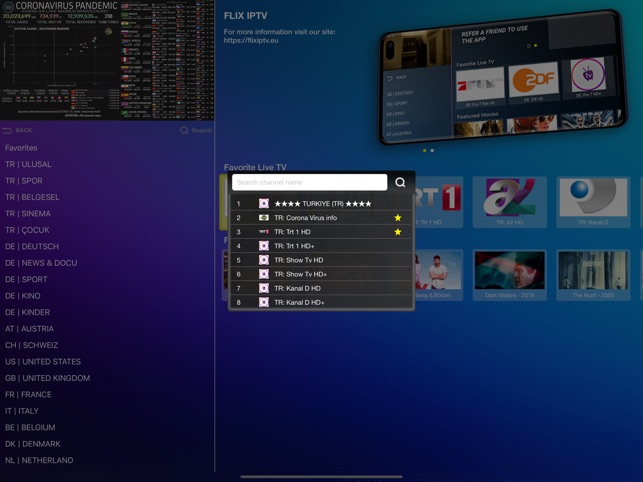Open the The Hunt - 2020 movie tile

593,275
